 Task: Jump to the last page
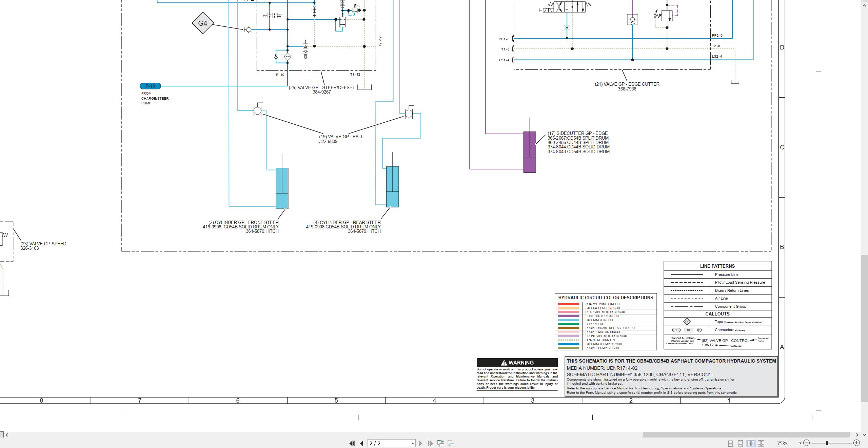(431, 443)
